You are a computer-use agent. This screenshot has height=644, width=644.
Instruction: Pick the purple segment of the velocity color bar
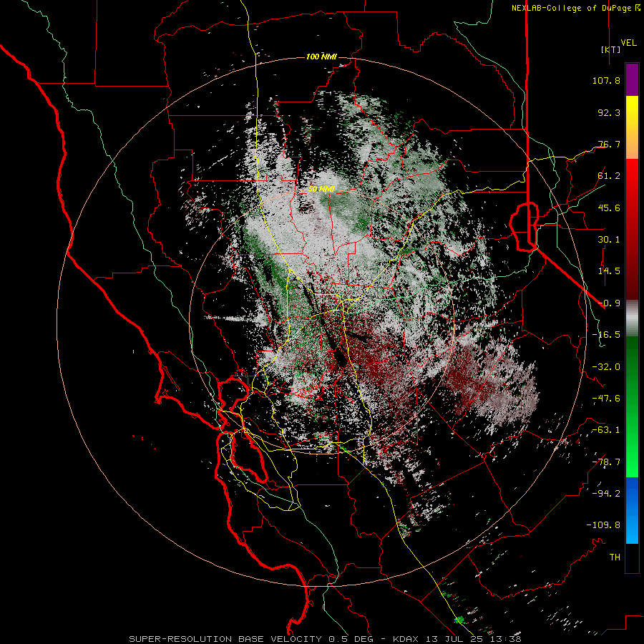632,79
